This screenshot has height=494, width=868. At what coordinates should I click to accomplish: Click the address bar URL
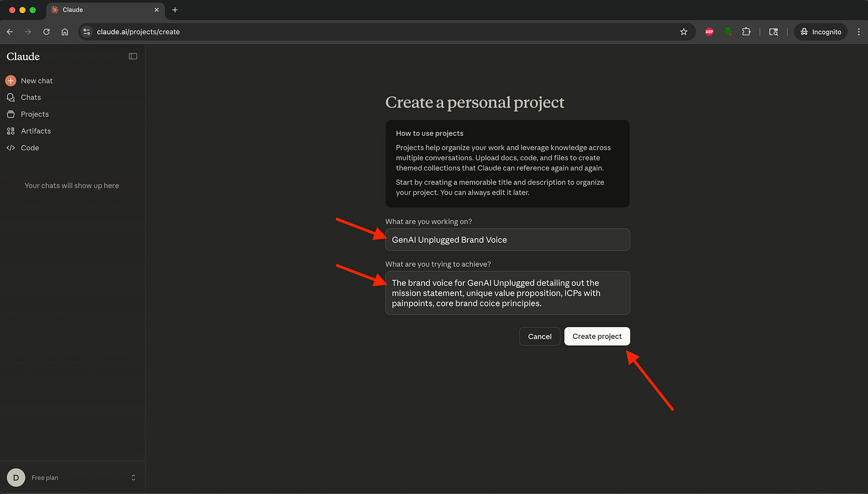point(138,32)
